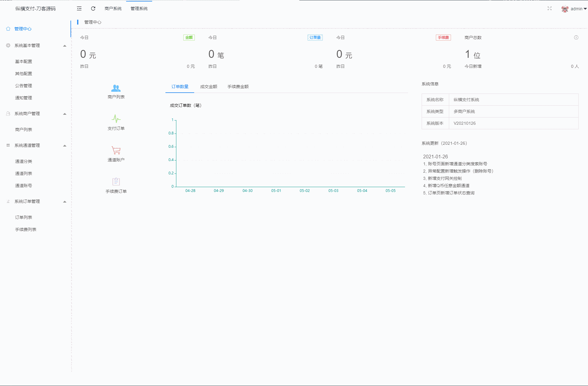This screenshot has width=588, height=386.
Task: Collapse the sidebar with the menu fold icon
Action: [79, 8]
